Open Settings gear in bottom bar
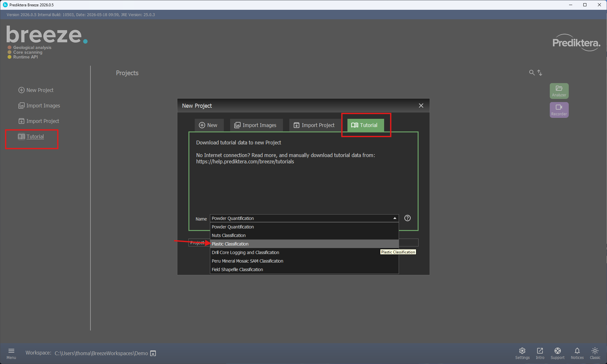This screenshot has width=607, height=364. (x=522, y=353)
